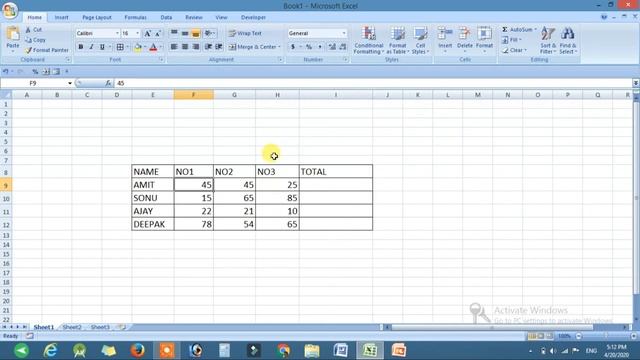Click the Increase Decimal icon
Viewport: 640px width, 360px height.
[332, 47]
